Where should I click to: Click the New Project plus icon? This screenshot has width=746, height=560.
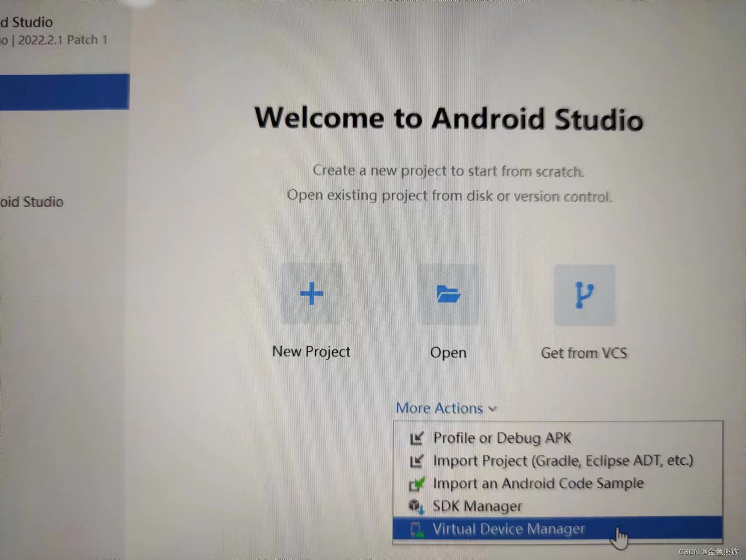tap(311, 293)
